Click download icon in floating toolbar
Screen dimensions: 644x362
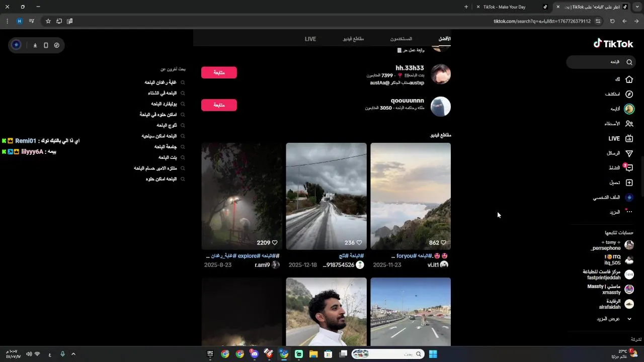pyautogui.click(x=35, y=45)
